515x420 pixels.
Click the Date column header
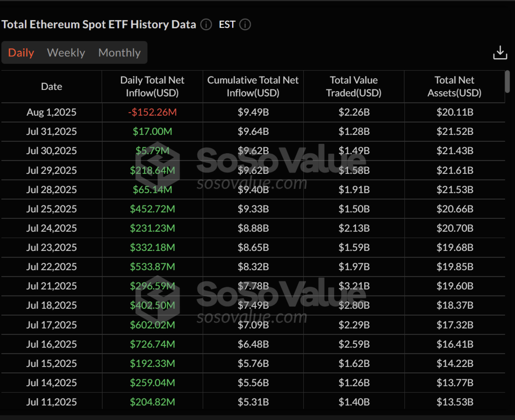coord(52,87)
